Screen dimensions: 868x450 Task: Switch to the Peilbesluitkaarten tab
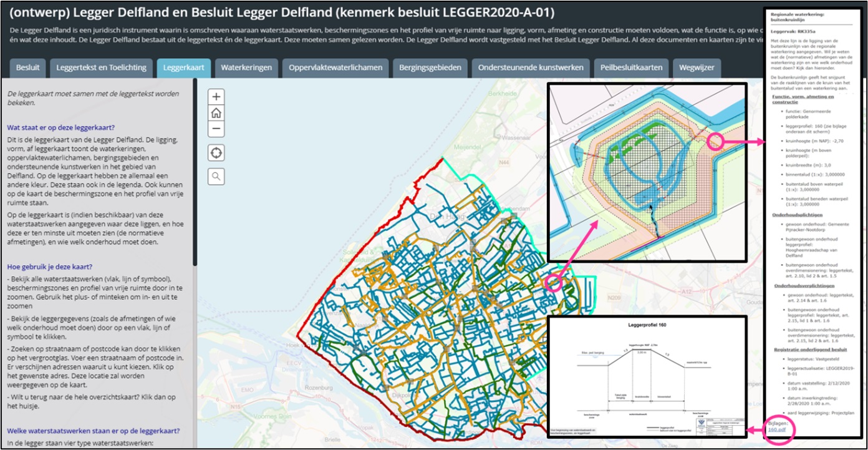[631, 67]
